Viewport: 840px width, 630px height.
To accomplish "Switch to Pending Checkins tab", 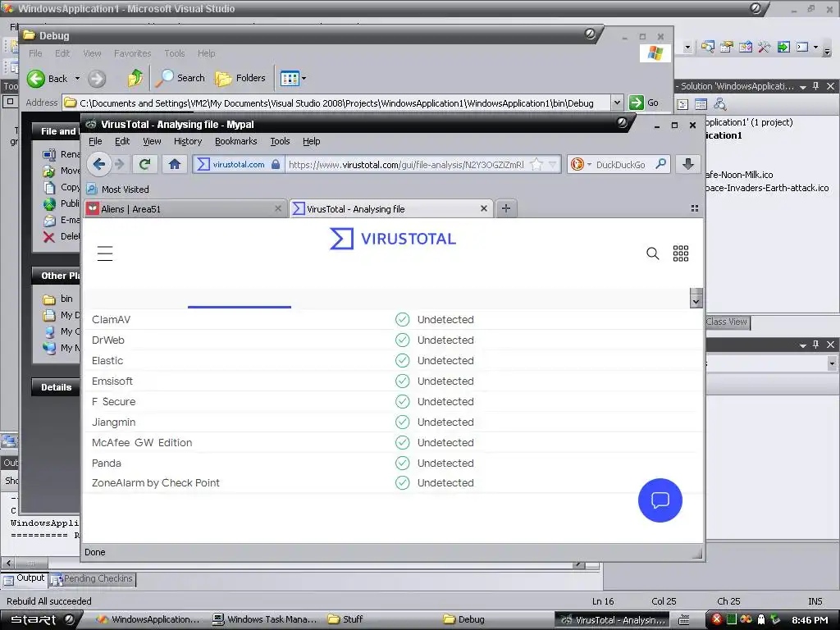I will click(92, 578).
